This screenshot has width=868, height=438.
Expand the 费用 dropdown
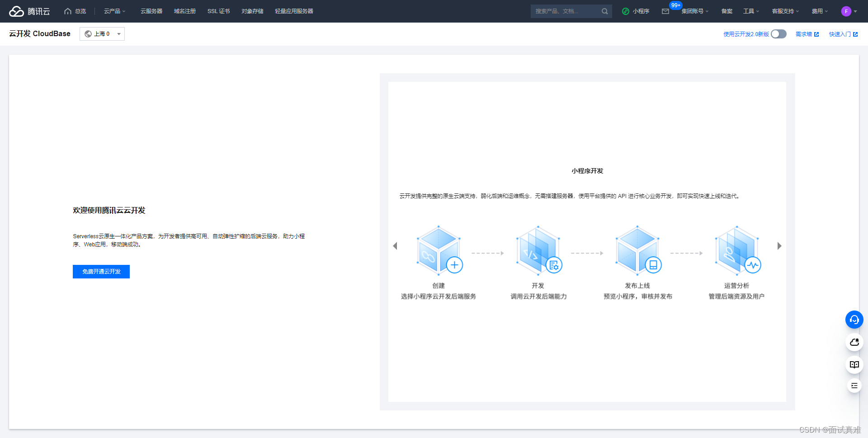(x=820, y=11)
